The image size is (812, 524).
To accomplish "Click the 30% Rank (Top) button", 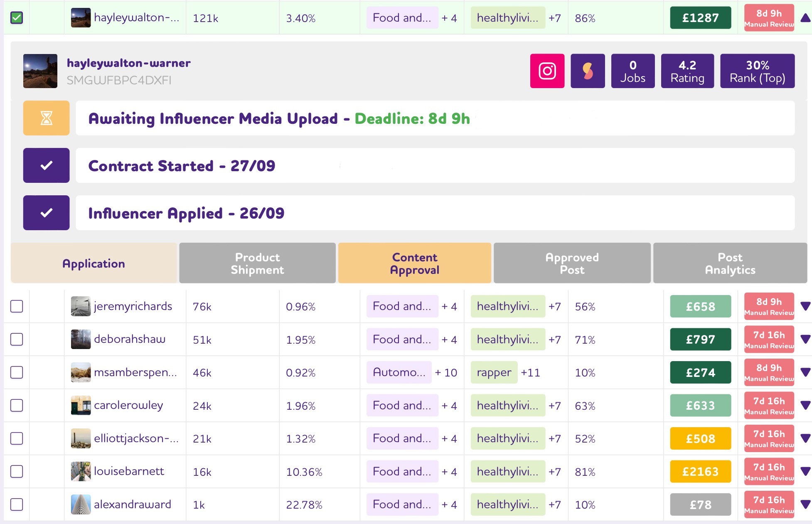I will click(757, 71).
